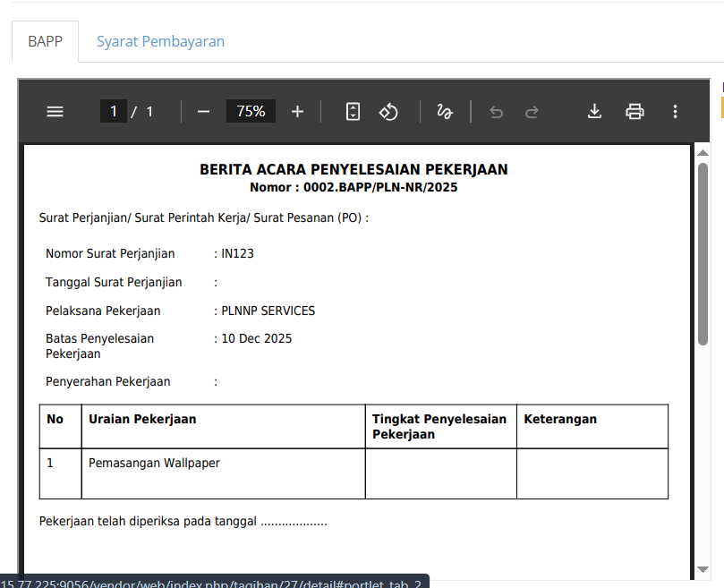Open the three-dot more actions menu

coord(675,112)
